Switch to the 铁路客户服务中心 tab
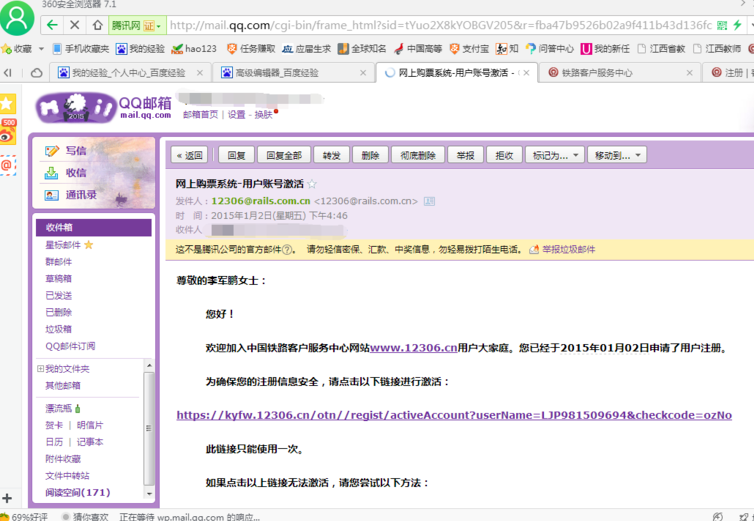 619,73
